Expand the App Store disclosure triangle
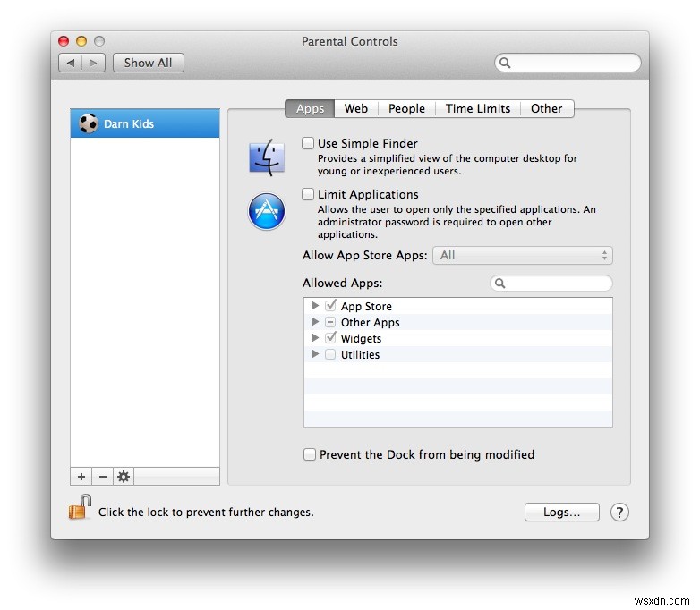Viewport: 700px width, 610px height. tap(315, 306)
